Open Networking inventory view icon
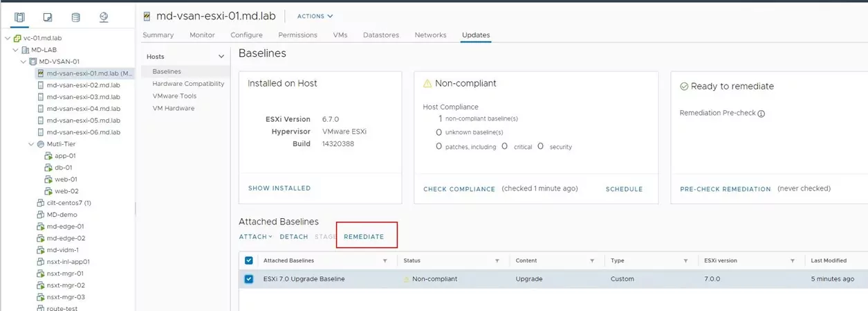This screenshot has width=868, height=311. click(x=104, y=17)
